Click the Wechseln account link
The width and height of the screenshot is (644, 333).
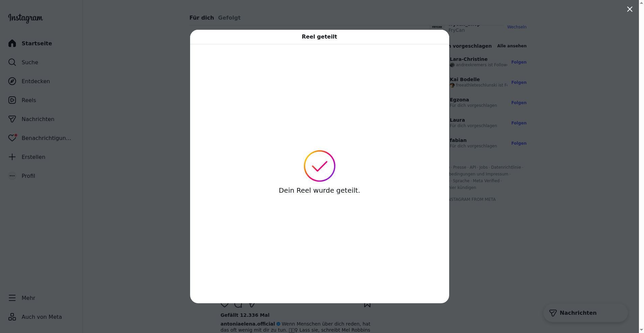pyautogui.click(x=517, y=27)
